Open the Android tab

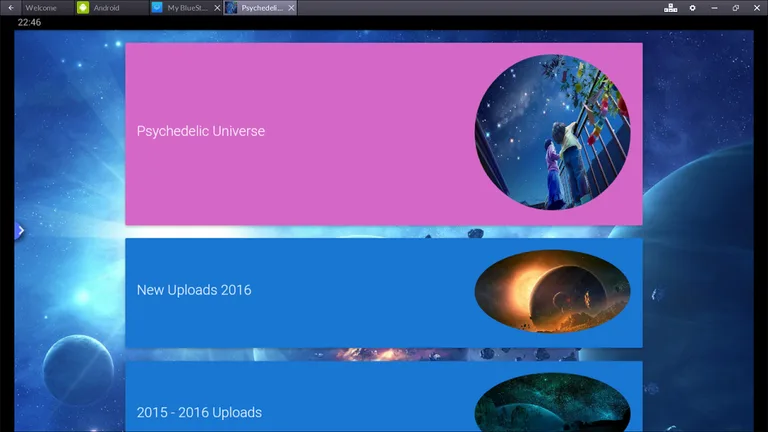tap(112, 8)
